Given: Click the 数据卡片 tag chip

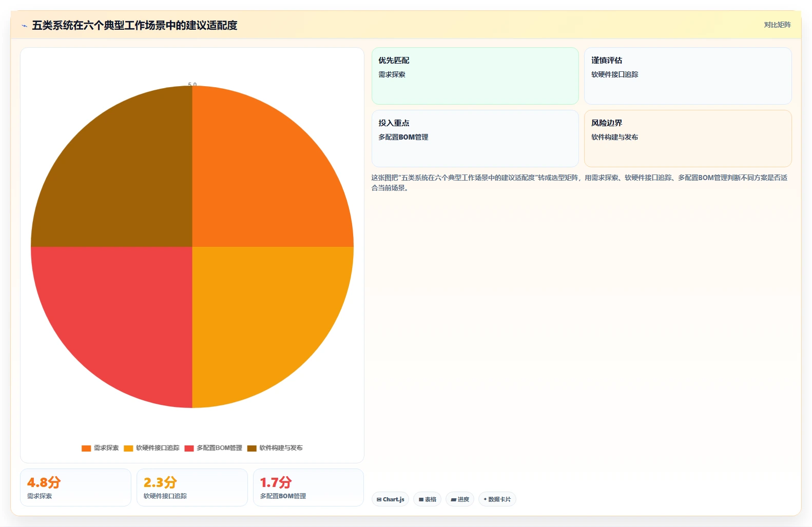Looking at the screenshot, I should (497, 499).
